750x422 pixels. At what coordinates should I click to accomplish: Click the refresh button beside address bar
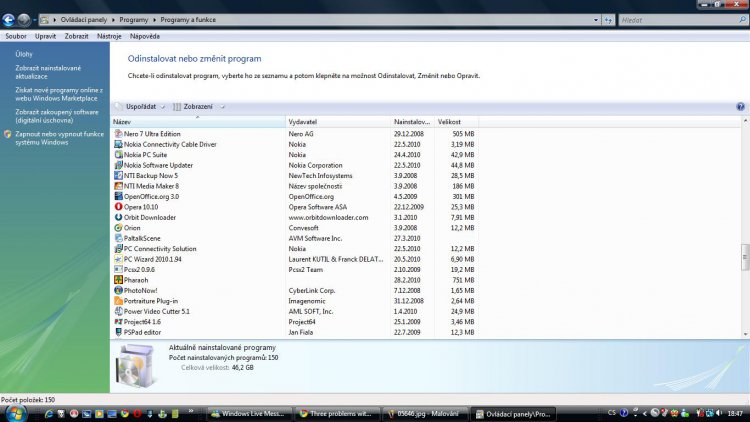[608, 20]
